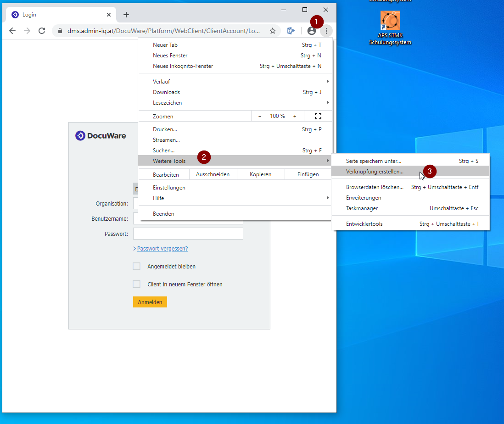504x424 pixels.
Task: Click the translate extension icon in toolbar
Action: coord(291,31)
